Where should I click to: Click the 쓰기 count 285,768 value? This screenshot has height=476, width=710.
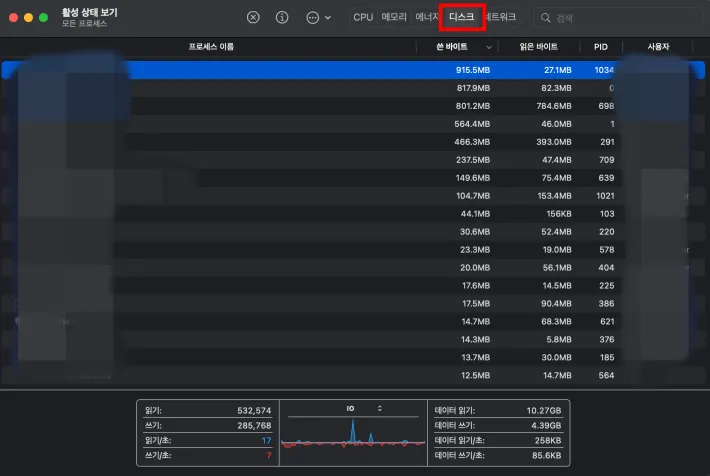254,425
